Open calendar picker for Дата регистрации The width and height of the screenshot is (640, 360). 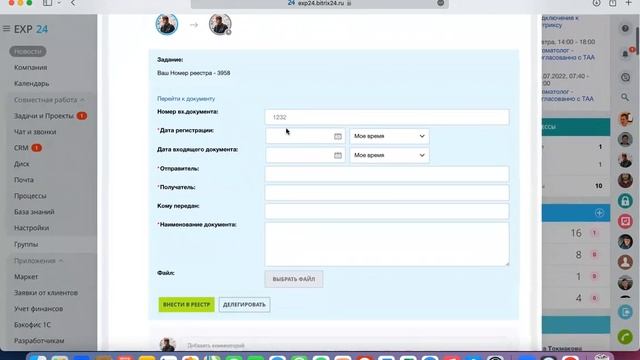point(338,136)
